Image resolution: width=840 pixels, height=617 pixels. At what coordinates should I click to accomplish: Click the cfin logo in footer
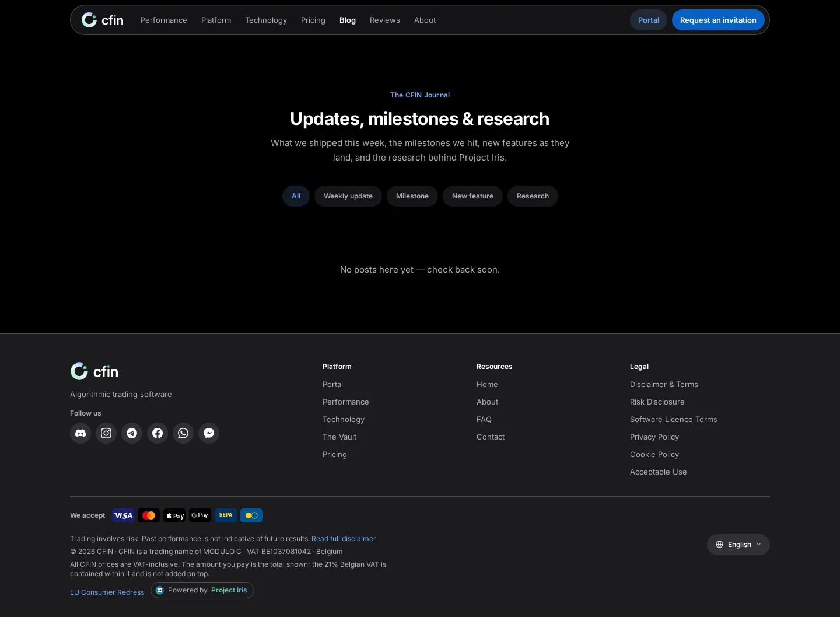point(94,371)
